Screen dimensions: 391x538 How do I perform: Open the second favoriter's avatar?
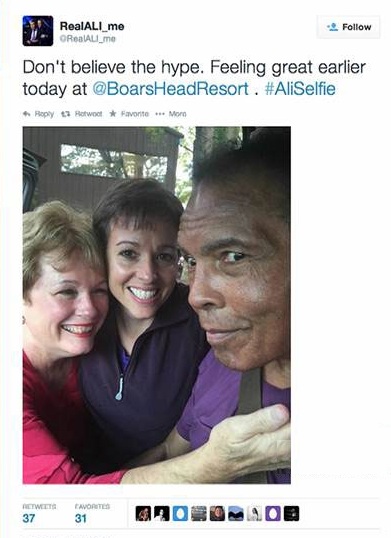pyautogui.click(x=162, y=514)
